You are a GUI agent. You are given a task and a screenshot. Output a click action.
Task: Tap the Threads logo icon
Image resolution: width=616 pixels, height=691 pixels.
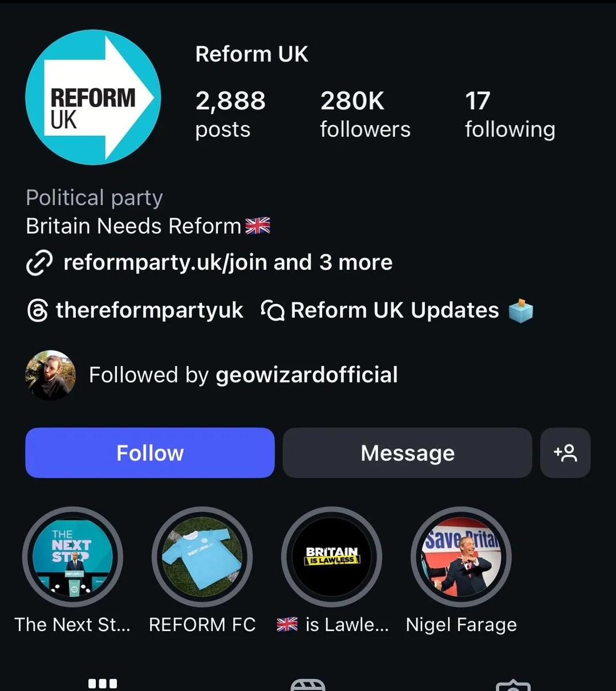(38, 311)
